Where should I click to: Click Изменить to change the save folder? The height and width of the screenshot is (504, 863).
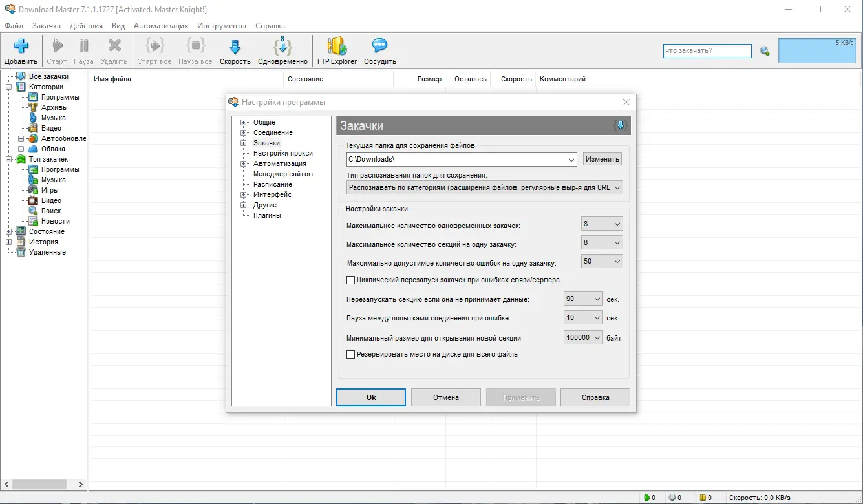tap(602, 159)
